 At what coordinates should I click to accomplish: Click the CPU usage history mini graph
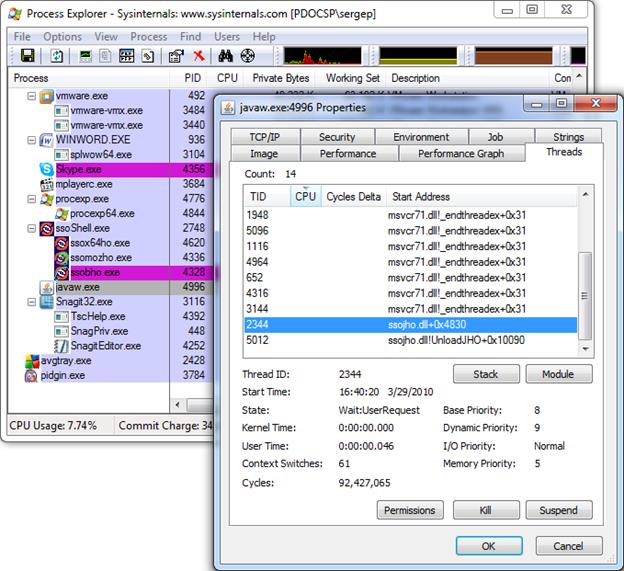[322, 56]
